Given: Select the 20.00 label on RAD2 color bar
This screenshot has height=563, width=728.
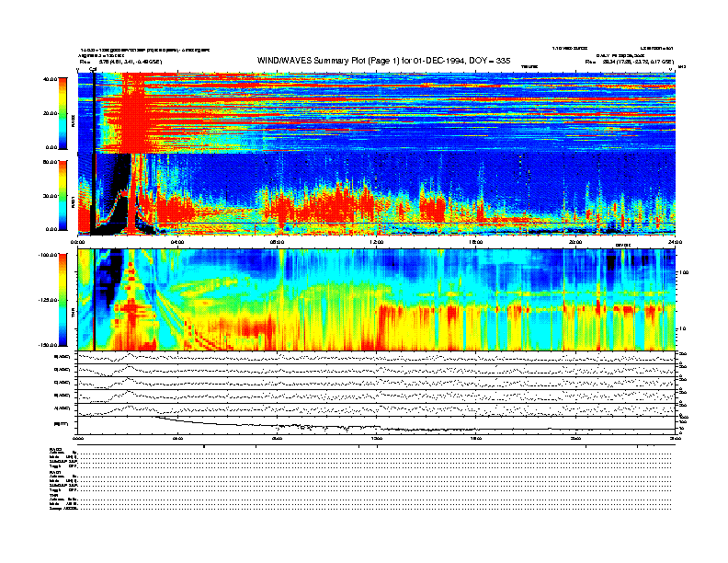Looking at the screenshot, I should (51, 113).
